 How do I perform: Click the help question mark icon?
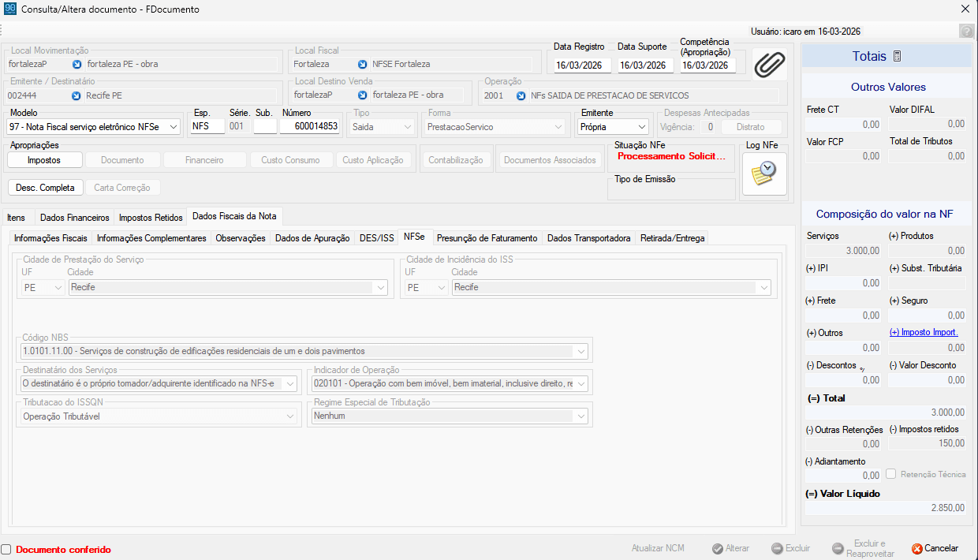tap(966, 32)
